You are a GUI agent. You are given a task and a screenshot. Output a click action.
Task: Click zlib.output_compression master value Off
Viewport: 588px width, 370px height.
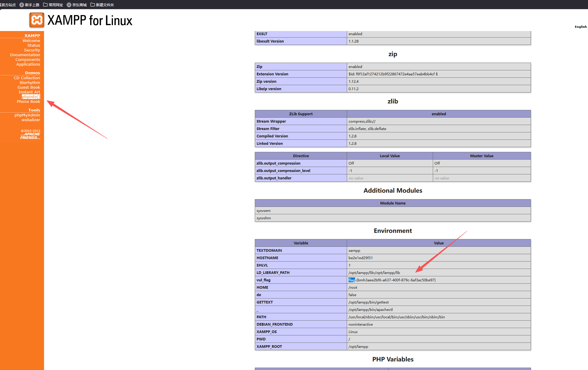point(437,163)
